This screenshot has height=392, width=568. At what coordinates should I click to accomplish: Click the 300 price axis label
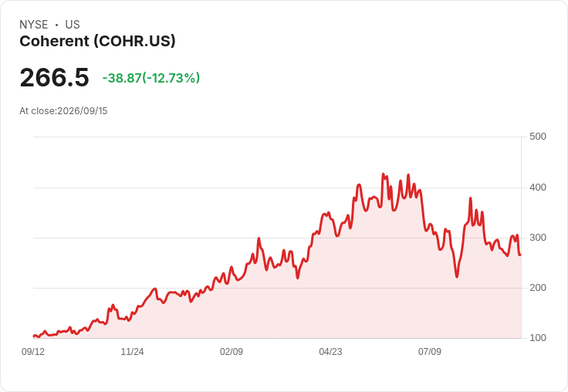538,238
